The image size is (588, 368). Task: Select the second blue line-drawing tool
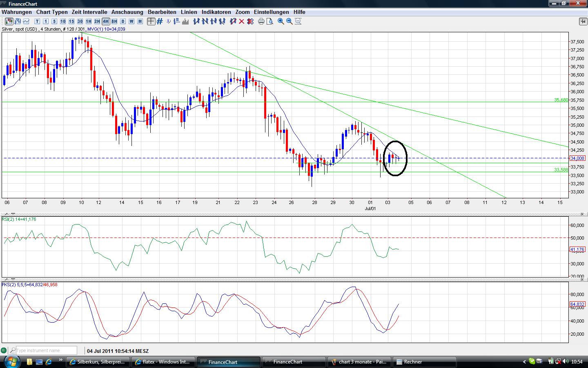205,21
